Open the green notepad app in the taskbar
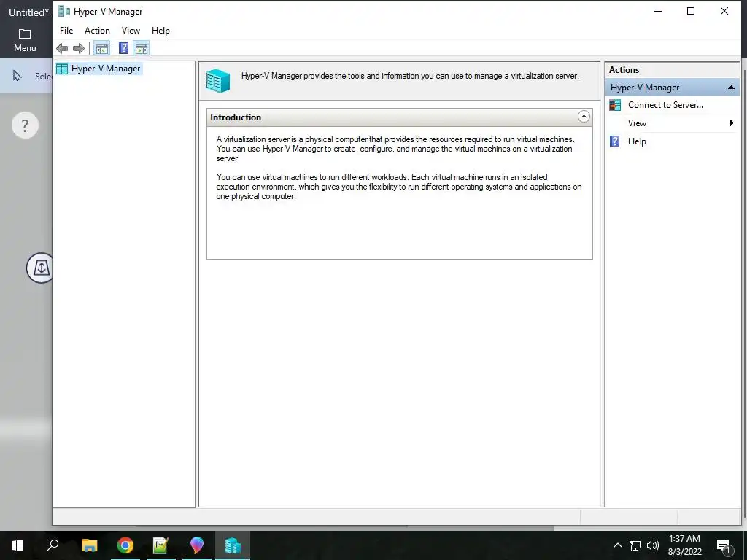The width and height of the screenshot is (747, 560). pos(160,545)
